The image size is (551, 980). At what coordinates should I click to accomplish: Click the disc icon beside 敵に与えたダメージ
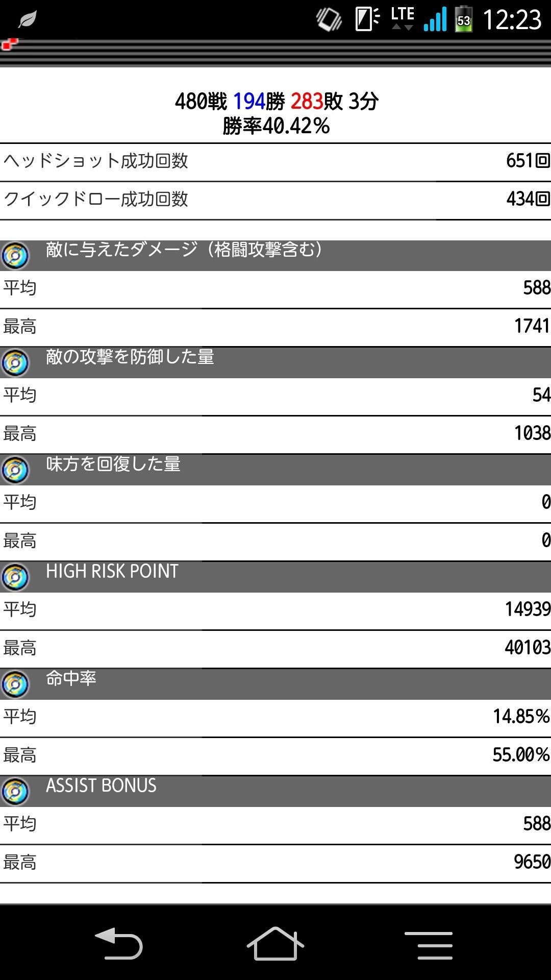tap(15, 256)
